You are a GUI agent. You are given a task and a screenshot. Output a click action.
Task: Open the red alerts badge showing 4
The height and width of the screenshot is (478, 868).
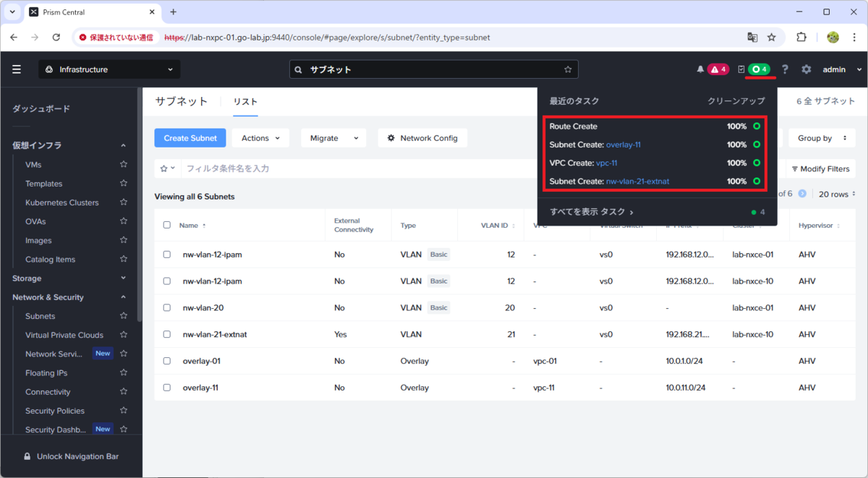tap(718, 69)
